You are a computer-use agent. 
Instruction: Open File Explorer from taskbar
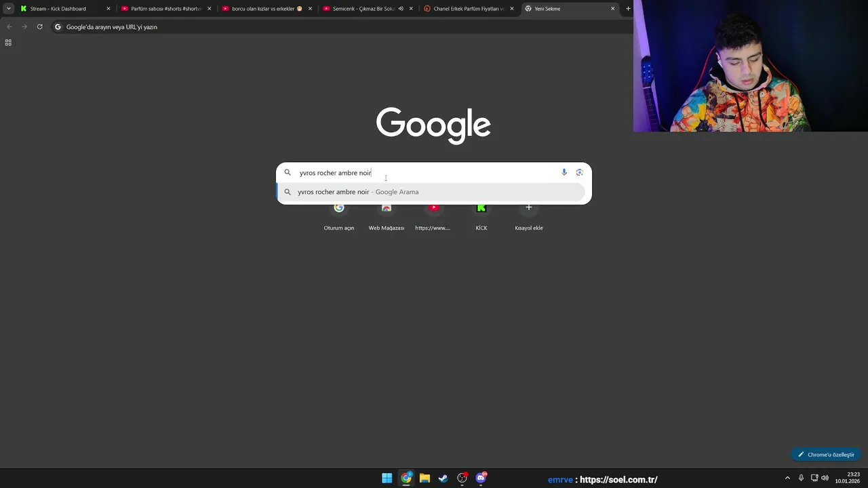point(425,478)
